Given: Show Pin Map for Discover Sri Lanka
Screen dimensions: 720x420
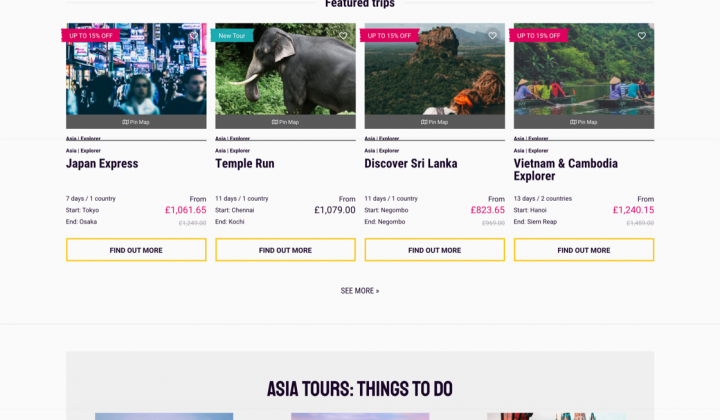Looking at the screenshot, I should [434, 122].
